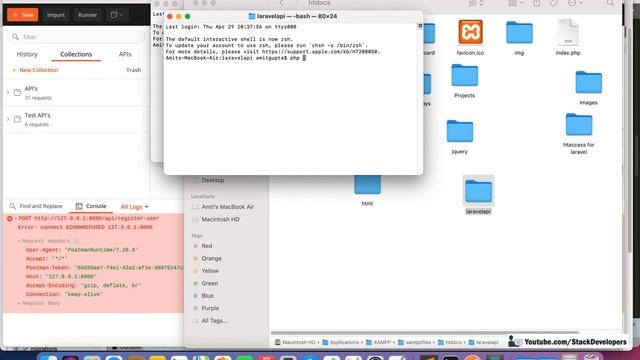
Task: Focus the Postman sidebar Filter field
Action: tap(77, 37)
